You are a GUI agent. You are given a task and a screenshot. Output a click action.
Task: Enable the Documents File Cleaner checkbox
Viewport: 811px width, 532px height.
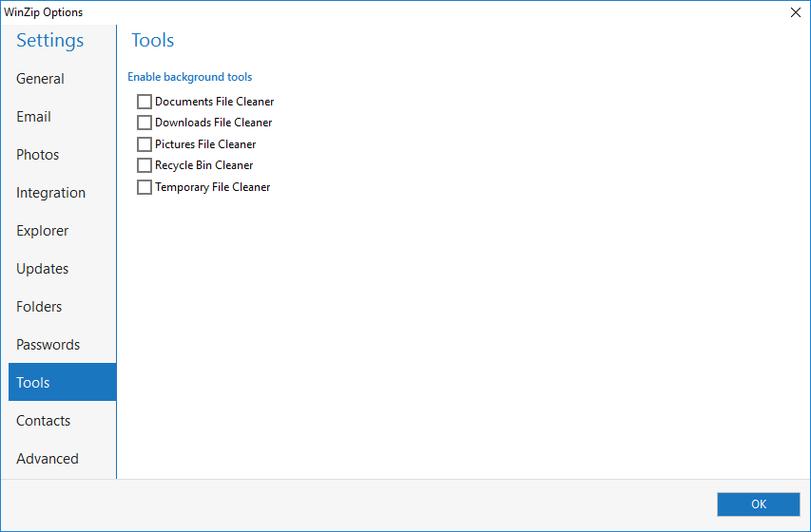[145, 102]
